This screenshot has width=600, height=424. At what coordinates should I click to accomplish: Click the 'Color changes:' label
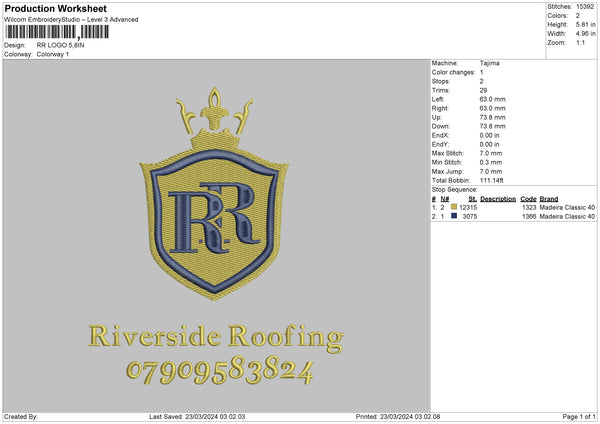pyautogui.click(x=453, y=72)
